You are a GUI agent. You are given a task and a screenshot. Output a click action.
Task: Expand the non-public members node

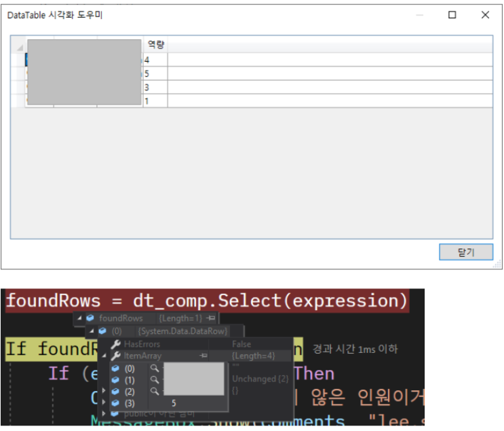(x=104, y=413)
